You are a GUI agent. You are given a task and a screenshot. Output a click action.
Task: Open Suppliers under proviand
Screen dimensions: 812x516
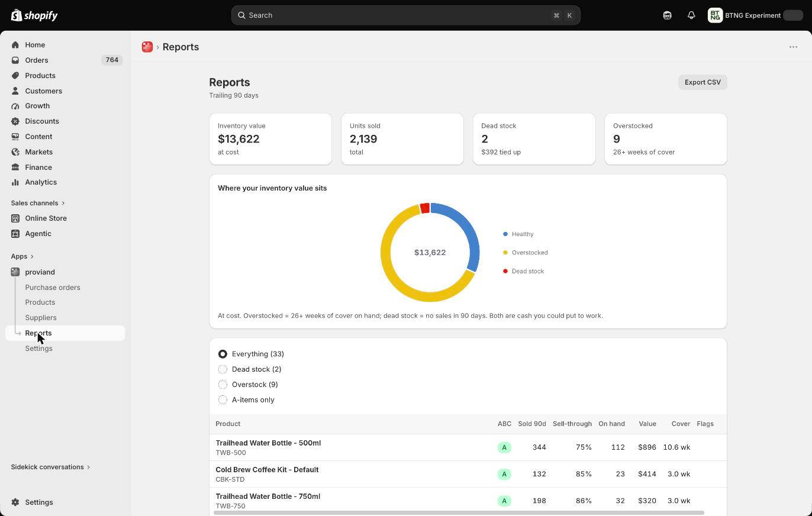(x=41, y=318)
